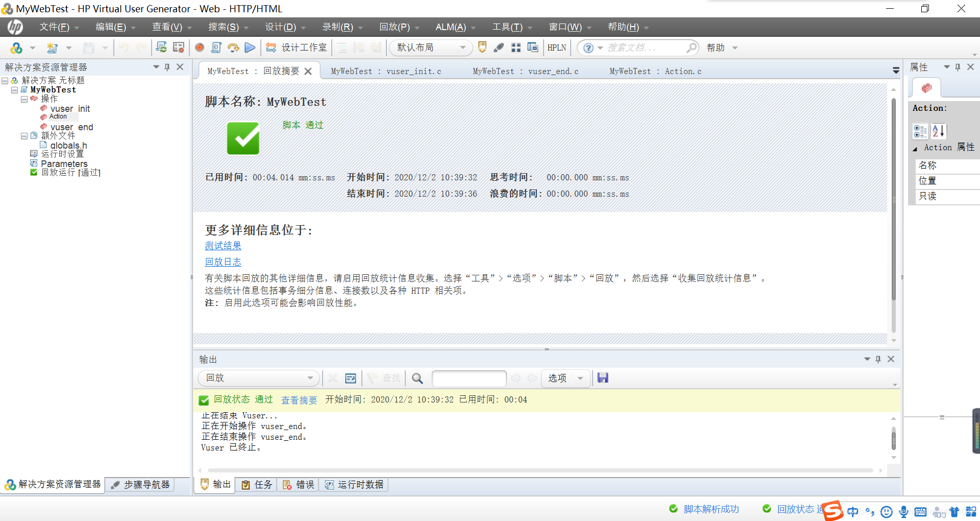Select vuser_end in solution tree
Viewport: 980px width, 521px height.
(x=71, y=127)
